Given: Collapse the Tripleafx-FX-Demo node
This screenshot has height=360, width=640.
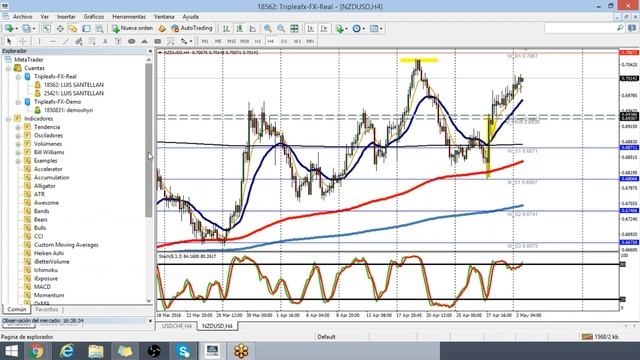Looking at the screenshot, I should (x=18, y=102).
